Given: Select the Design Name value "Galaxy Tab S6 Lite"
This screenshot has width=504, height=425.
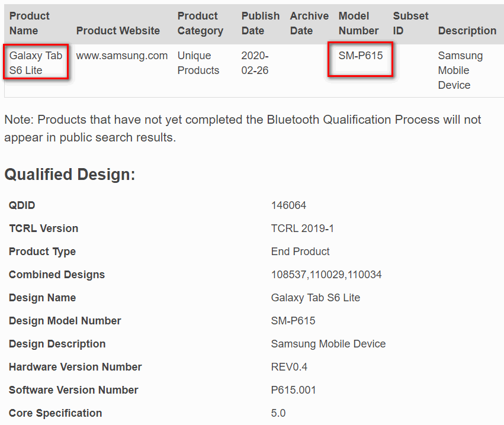Looking at the screenshot, I should pos(315,298).
